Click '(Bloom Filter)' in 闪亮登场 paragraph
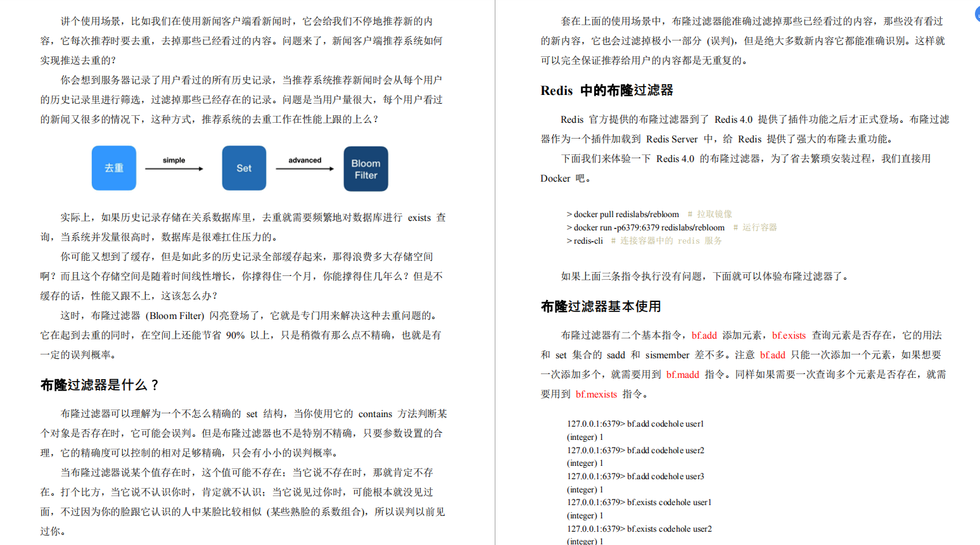 175,316
